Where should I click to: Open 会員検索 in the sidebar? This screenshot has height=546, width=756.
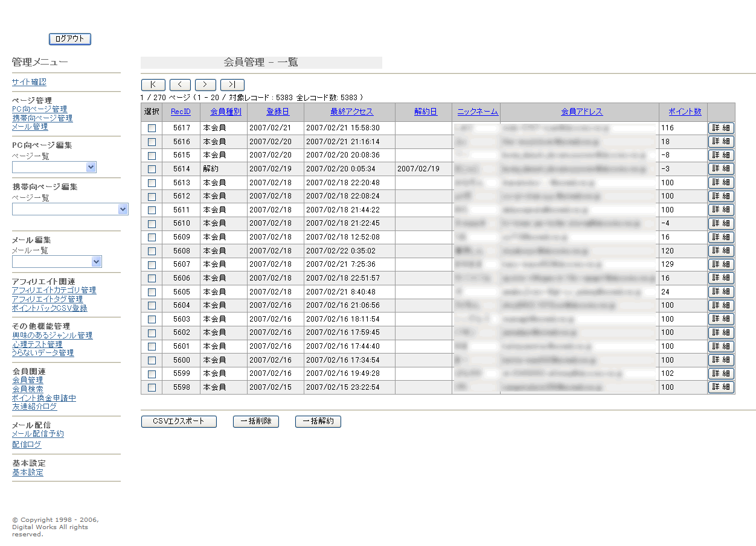click(x=28, y=389)
